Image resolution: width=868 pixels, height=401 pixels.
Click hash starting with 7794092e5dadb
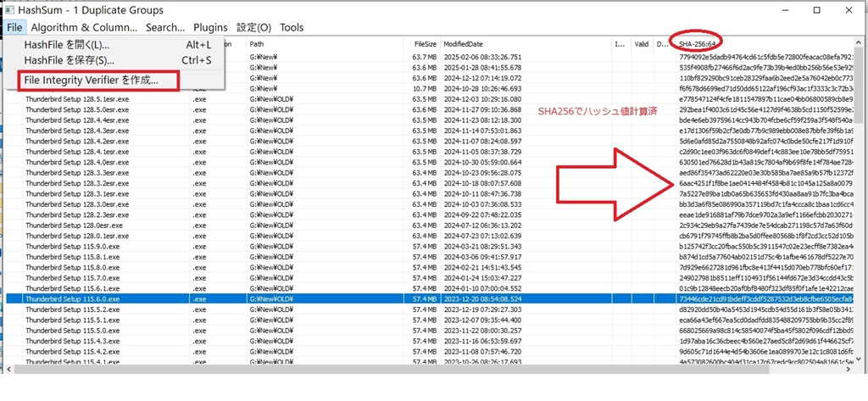(768, 57)
